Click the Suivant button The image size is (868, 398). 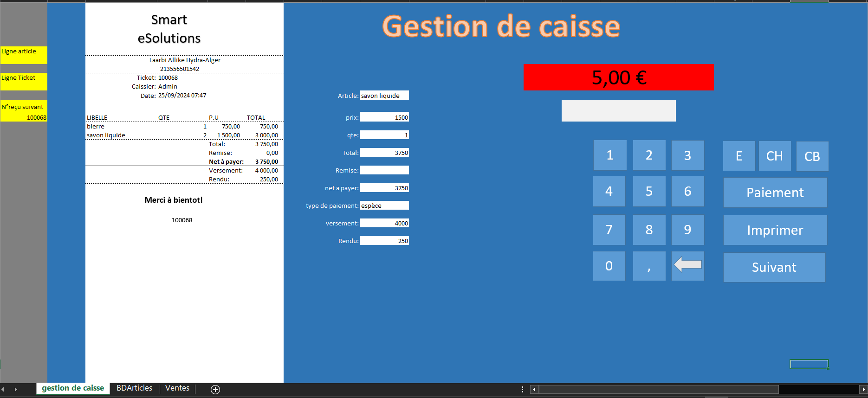[774, 267]
